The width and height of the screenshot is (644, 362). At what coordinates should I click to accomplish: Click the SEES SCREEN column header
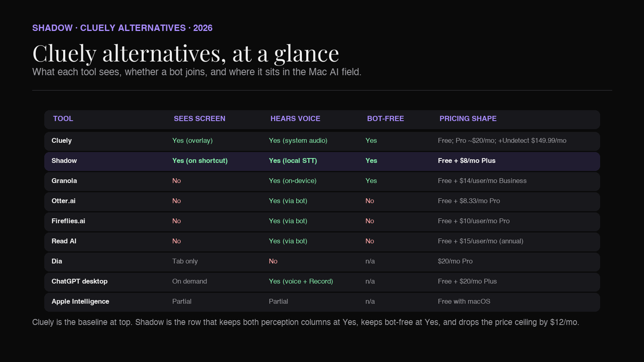pyautogui.click(x=200, y=119)
